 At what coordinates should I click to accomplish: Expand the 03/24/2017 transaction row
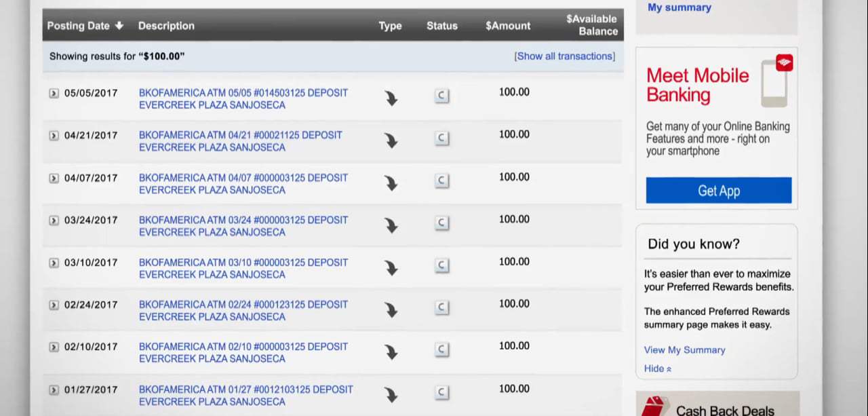pyautogui.click(x=54, y=221)
